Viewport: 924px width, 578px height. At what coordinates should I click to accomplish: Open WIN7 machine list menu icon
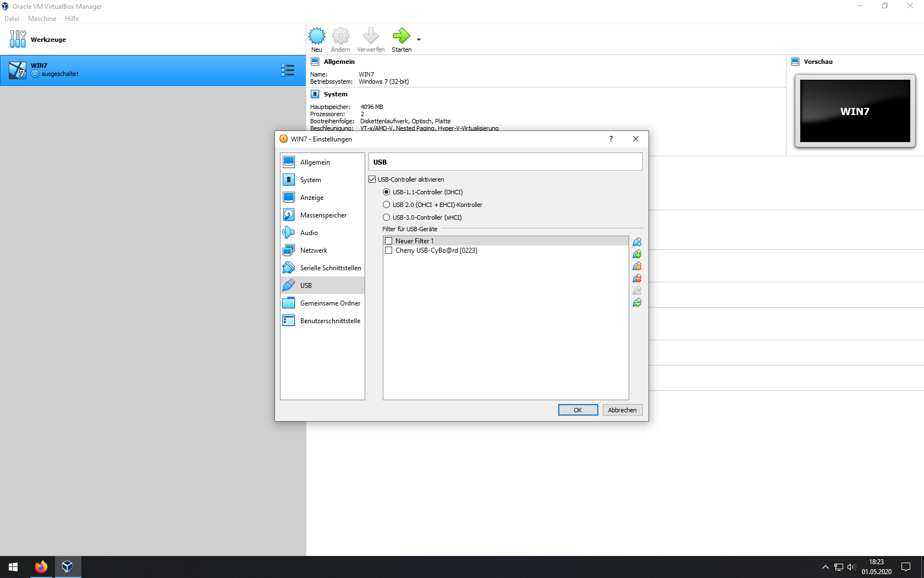pos(288,70)
